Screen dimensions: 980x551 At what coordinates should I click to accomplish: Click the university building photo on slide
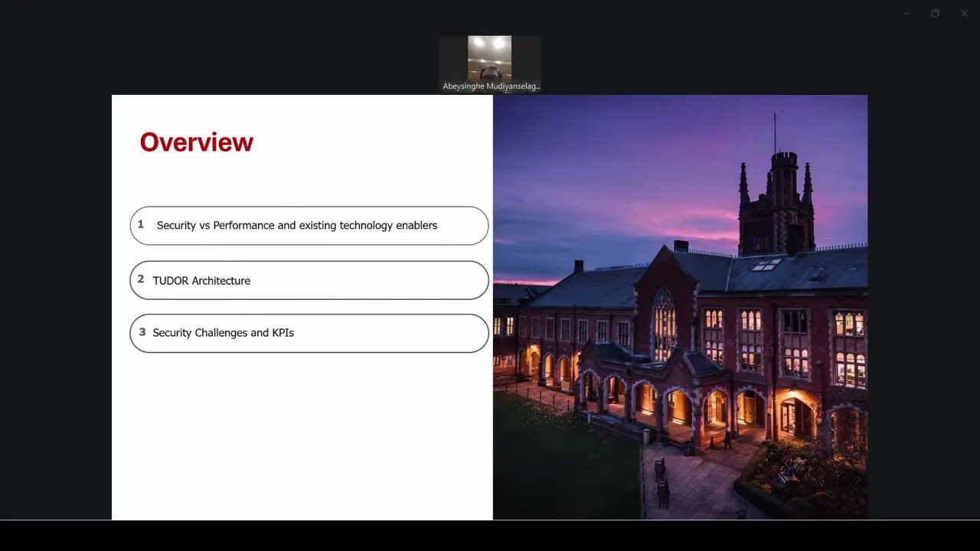pos(680,308)
